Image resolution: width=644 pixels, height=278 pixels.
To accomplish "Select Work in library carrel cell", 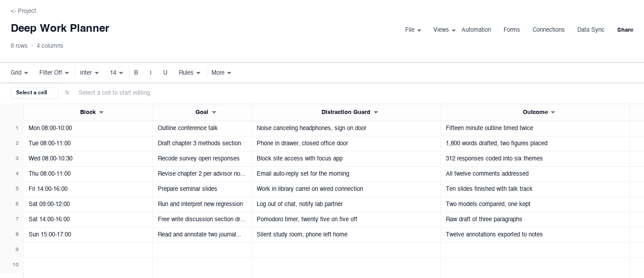I will [x=346, y=189].
